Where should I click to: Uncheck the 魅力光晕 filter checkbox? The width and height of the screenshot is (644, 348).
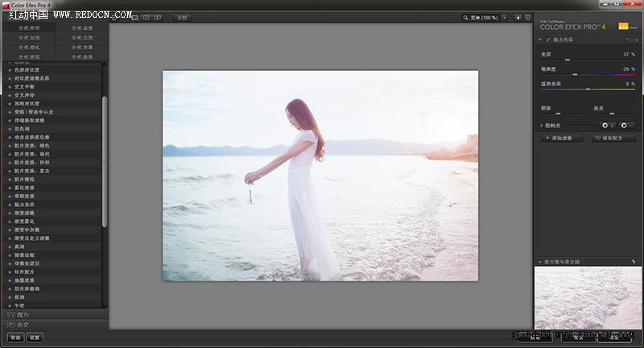point(547,39)
